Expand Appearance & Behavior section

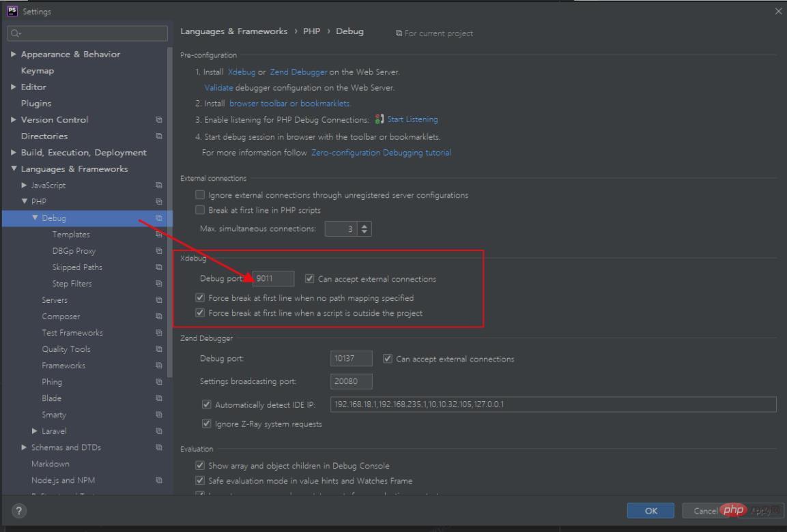coord(14,54)
